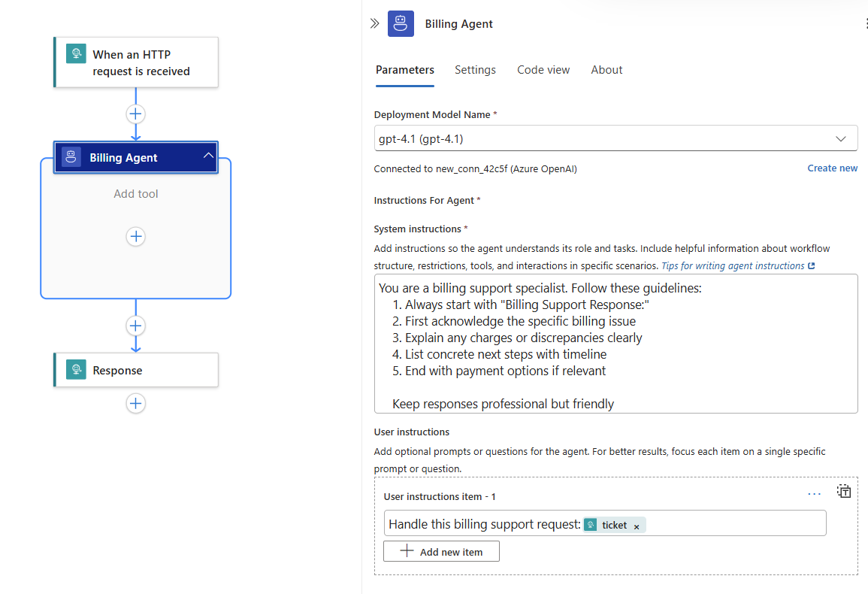This screenshot has width=868, height=594.
Task: Click the Add new item button
Action: tap(441, 551)
